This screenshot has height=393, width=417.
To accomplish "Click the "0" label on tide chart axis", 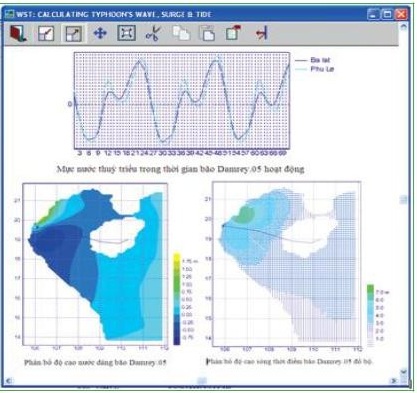I will [x=70, y=104].
